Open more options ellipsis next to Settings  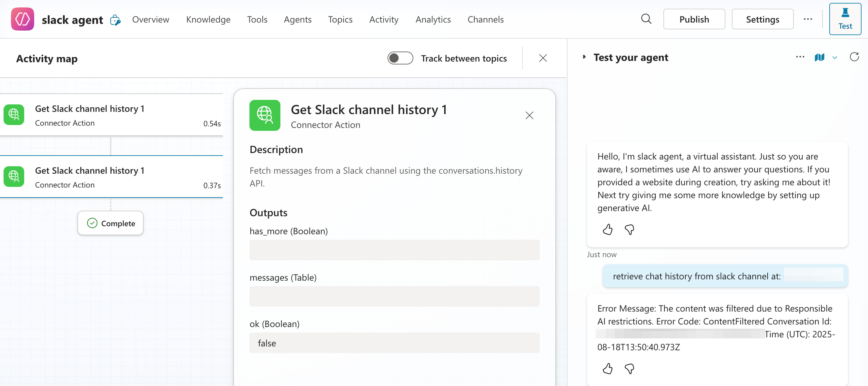[808, 19]
